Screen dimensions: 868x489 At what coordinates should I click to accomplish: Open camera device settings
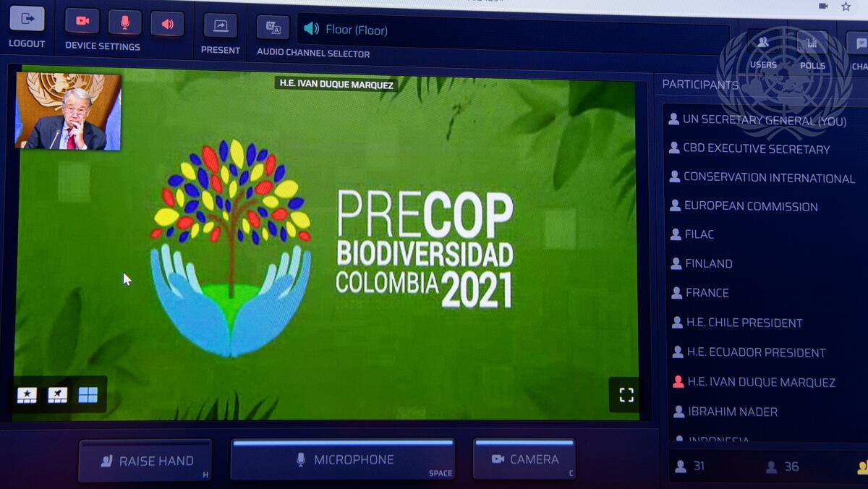pyautogui.click(x=82, y=22)
